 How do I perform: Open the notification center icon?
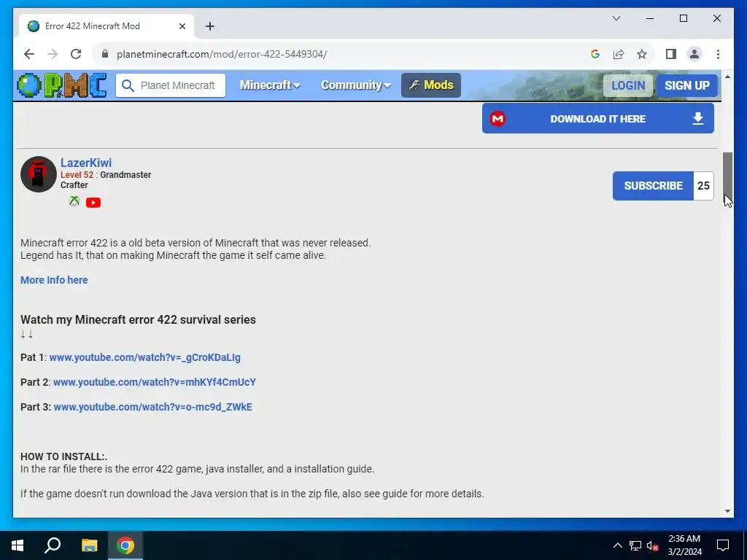point(723,545)
